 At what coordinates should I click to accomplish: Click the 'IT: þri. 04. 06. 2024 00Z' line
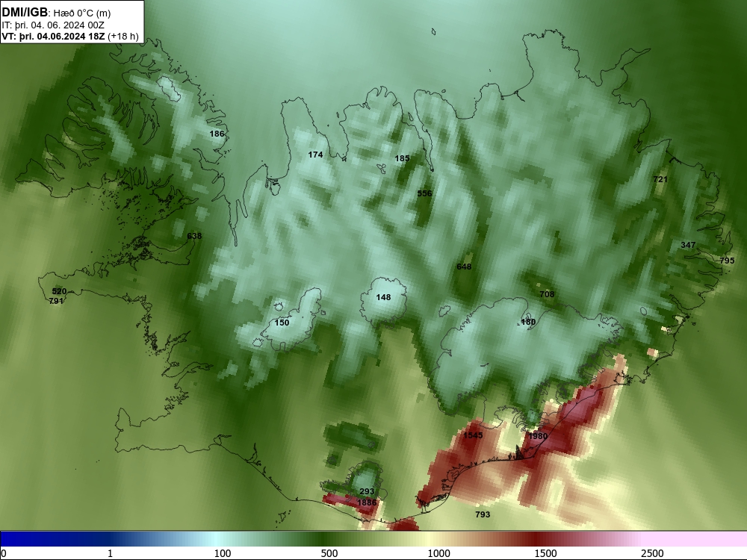(53, 25)
